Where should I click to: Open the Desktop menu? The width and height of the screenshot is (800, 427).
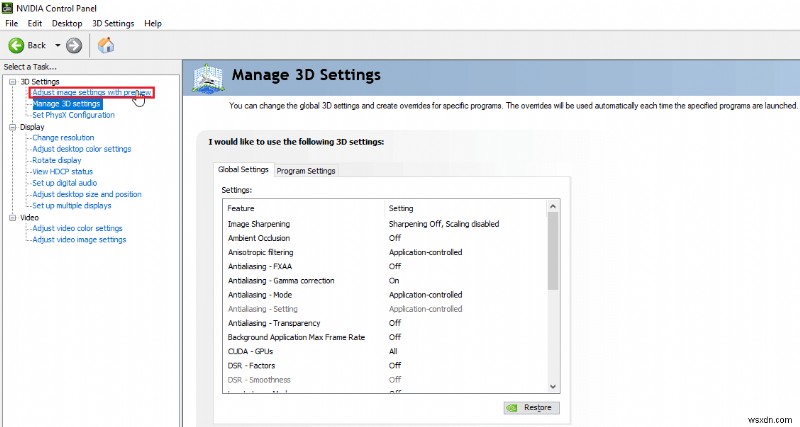67,23
